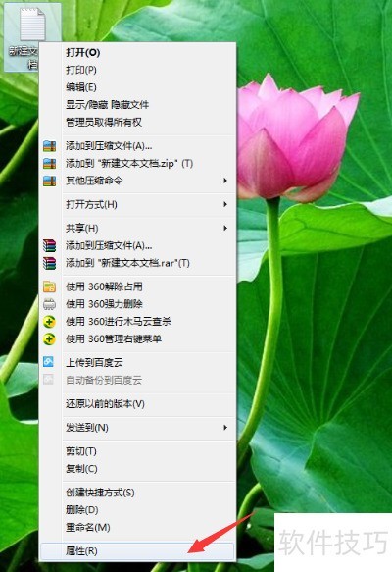This screenshot has height=572, width=392.
Task: Choose 删除(D) to delete the file
Action: coord(137,509)
